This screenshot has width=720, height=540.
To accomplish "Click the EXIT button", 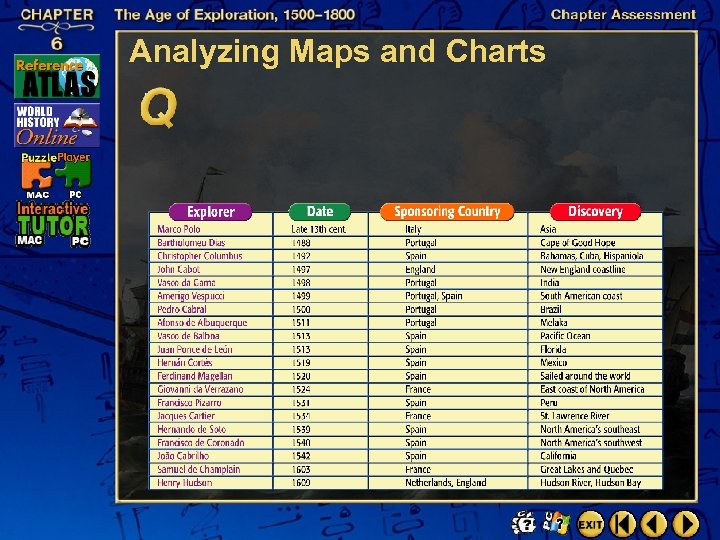I will click(590, 523).
